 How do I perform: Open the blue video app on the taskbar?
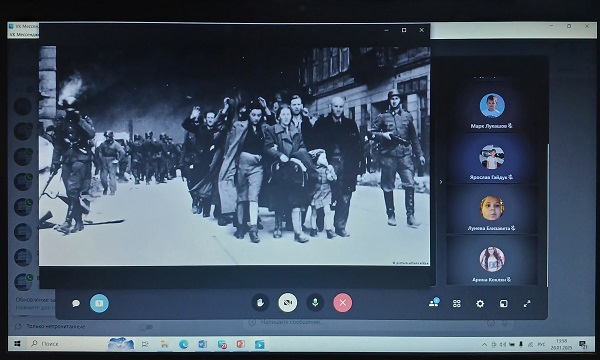tap(259, 344)
